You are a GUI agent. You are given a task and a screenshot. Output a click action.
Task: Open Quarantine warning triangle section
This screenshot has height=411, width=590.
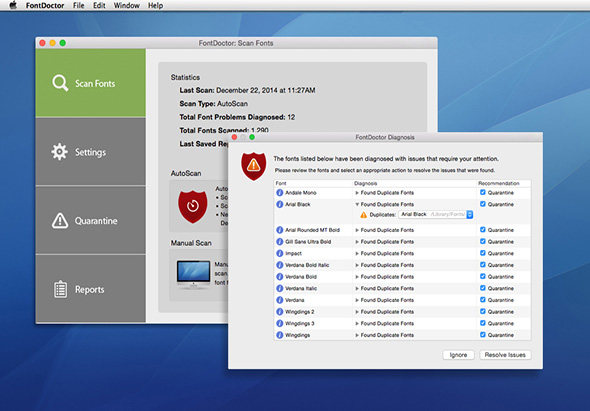tap(91, 221)
